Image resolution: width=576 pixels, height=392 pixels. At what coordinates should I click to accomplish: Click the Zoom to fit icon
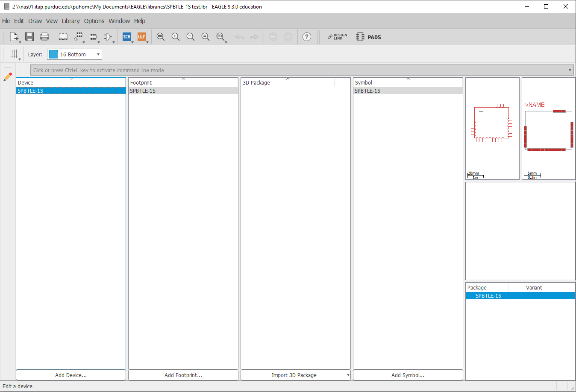tap(161, 37)
